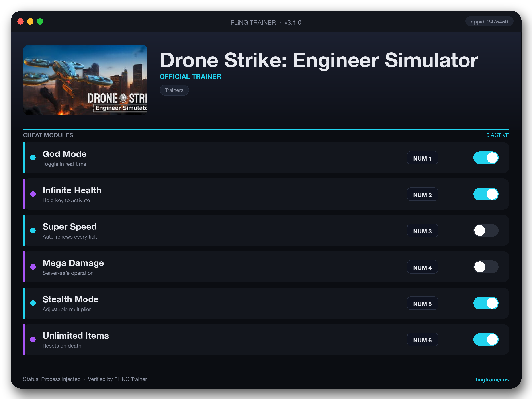Click the OFFICIAL TRAINER label
Screen dimensions: 532x399
point(190,76)
